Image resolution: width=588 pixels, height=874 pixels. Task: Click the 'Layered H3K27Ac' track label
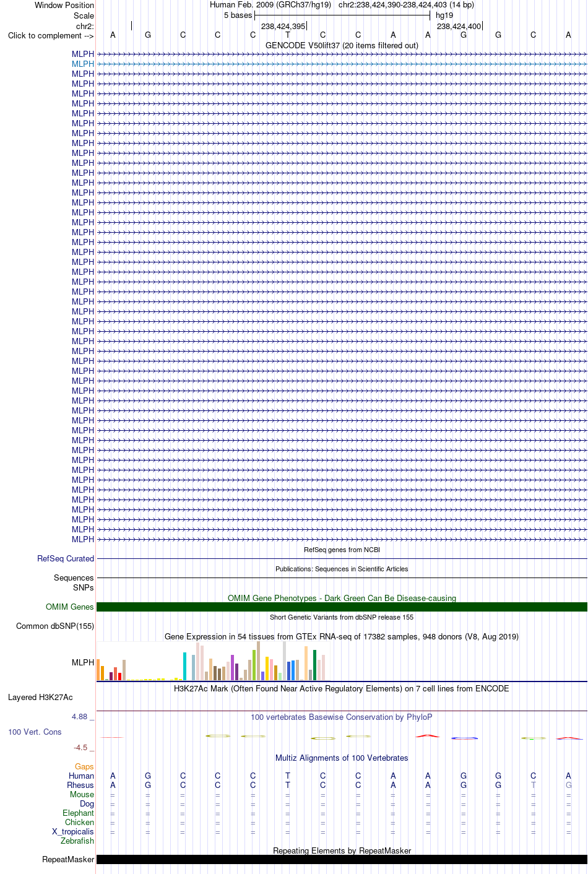(x=40, y=697)
